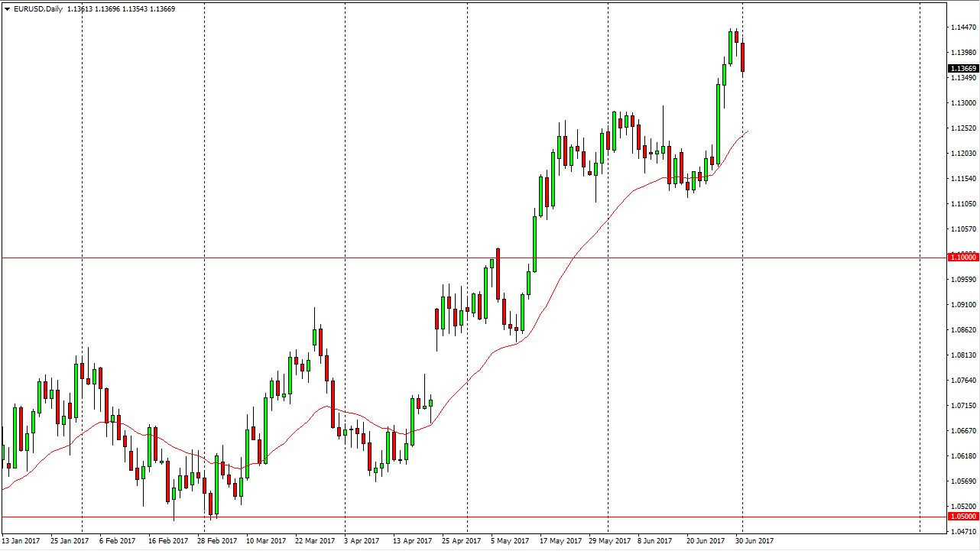Click the 1.05690 price axis label
Image resolution: width=980 pixels, height=551 pixels.
pyautogui.click(x=963, y=481)
